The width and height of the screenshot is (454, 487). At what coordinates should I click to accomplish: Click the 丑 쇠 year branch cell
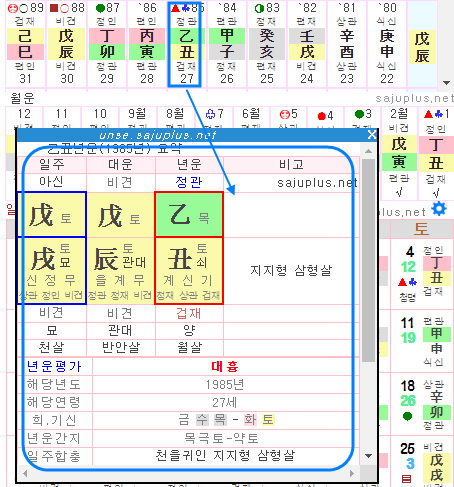189,271
